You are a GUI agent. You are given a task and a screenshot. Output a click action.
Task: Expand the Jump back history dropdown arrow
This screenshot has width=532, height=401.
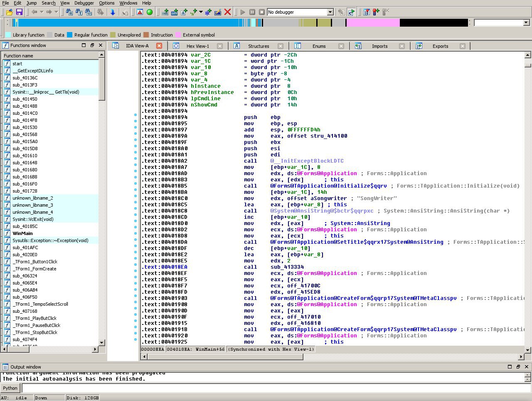[42, 12]
